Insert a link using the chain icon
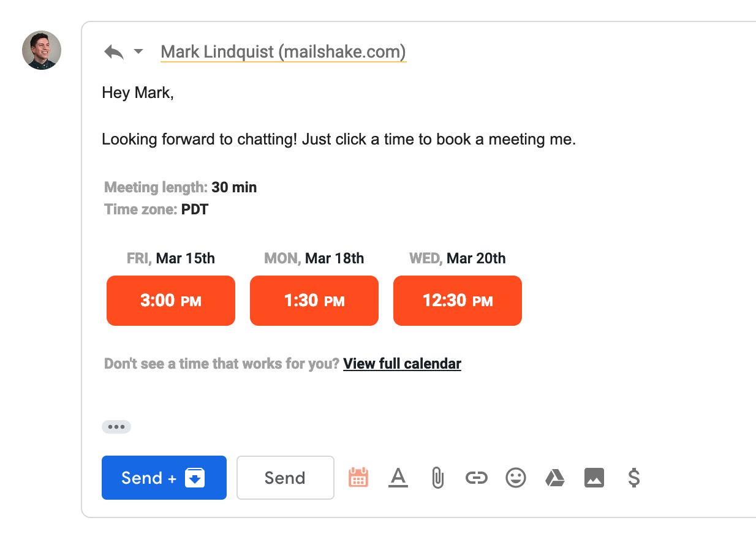 (x=476, y=478)
